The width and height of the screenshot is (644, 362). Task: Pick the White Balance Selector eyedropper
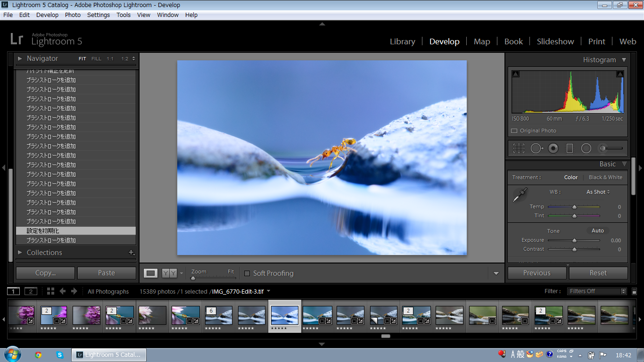[x=520, y=195]
